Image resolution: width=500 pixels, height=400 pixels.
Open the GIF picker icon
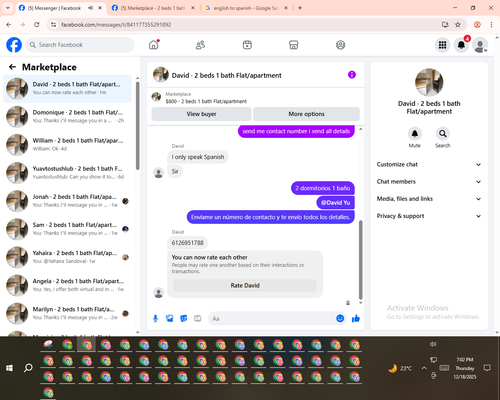(198, 318)
